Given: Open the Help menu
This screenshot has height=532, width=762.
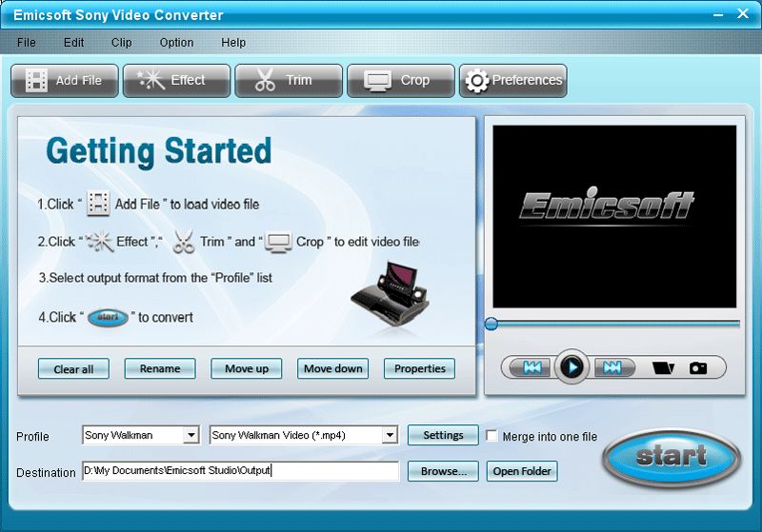Looking at the screenshot, I should 233,43.
